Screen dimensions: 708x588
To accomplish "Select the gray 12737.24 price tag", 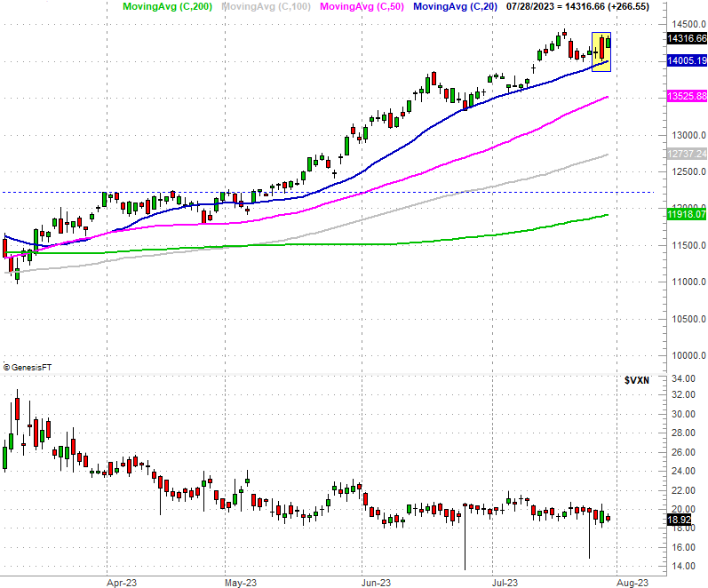I will 687,154.
